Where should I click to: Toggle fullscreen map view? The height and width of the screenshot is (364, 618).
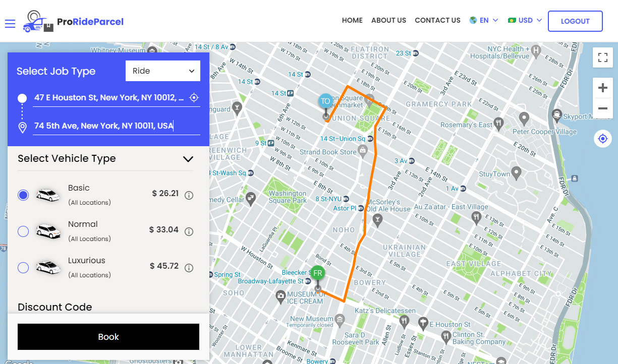point(602,57)
